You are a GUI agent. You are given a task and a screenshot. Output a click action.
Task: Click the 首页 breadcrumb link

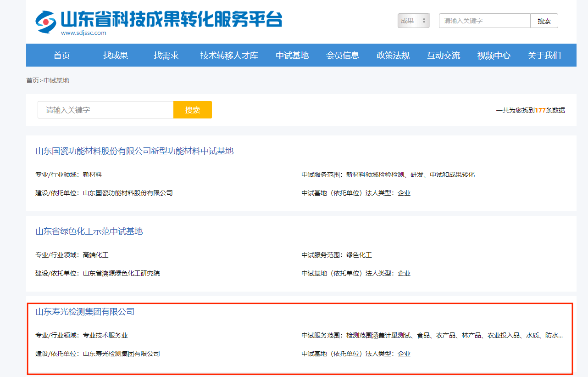[x=33, y=80]
